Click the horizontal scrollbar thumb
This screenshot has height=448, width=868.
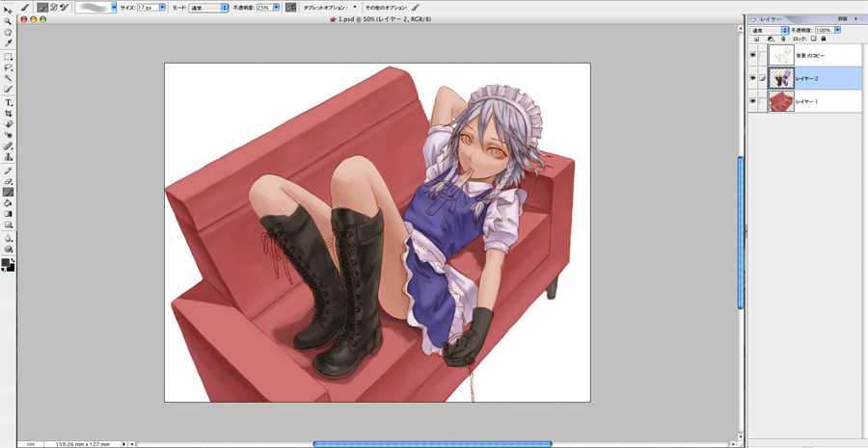click(432, 443)
